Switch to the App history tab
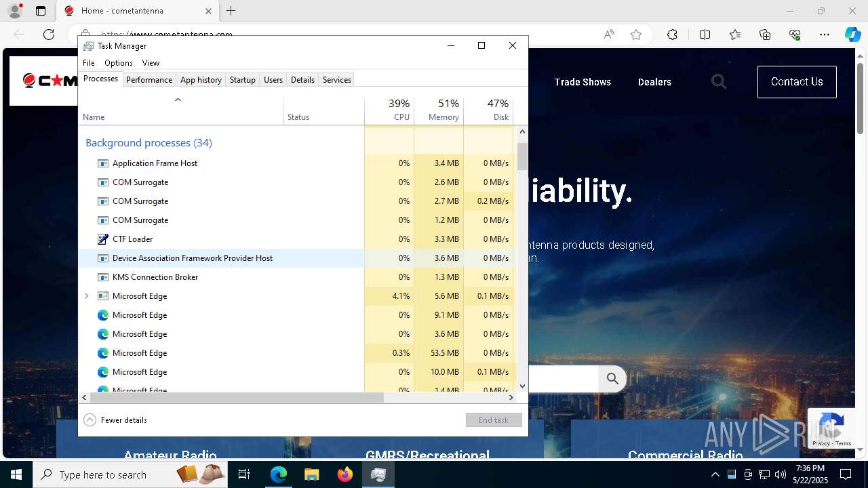868x488 pixels. 201,80
